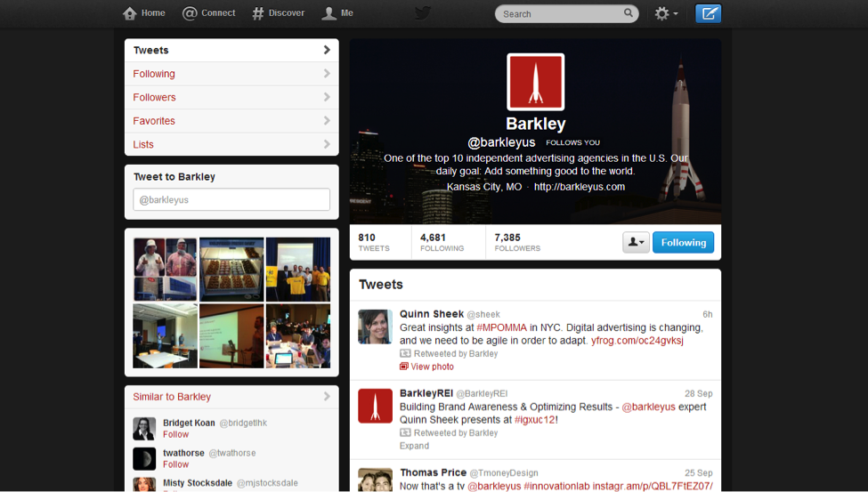This screenshot has width=868, height=492.
Task: Open the 810 Tweets count
Action: pyautogui.click(x=374, y=242)
